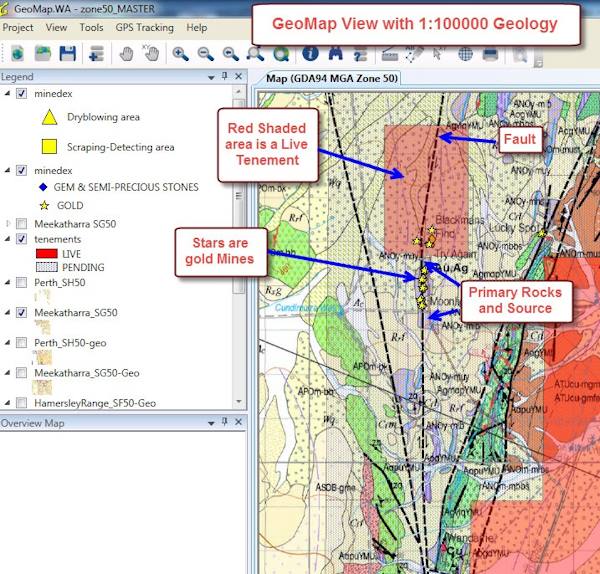Click the Zoom In magnifier
The image size is (600, 574).
click(181, 53)
